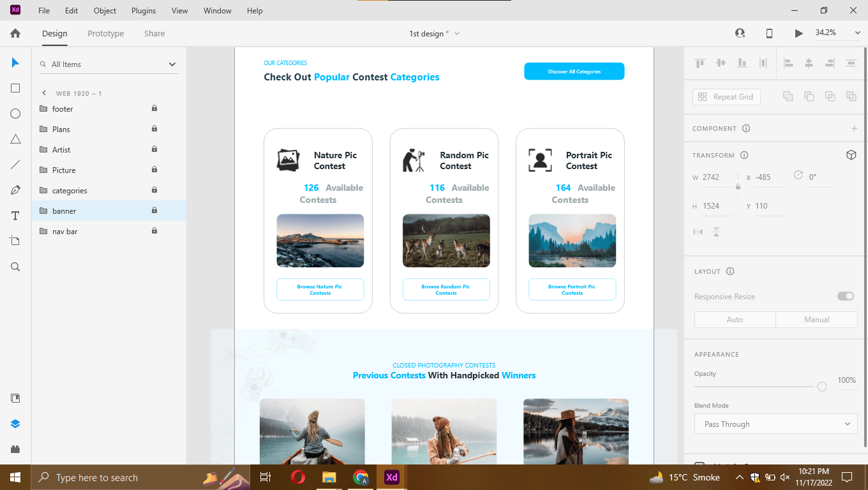868x490 pixels.
Task: Switch to the Prototype tab
Action: coord(105,33)
